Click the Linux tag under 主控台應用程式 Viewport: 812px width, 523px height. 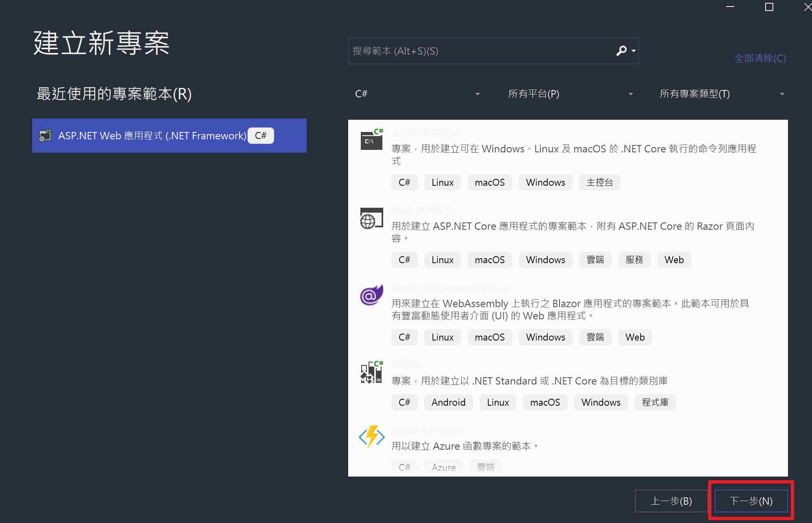tap(442, 182)
